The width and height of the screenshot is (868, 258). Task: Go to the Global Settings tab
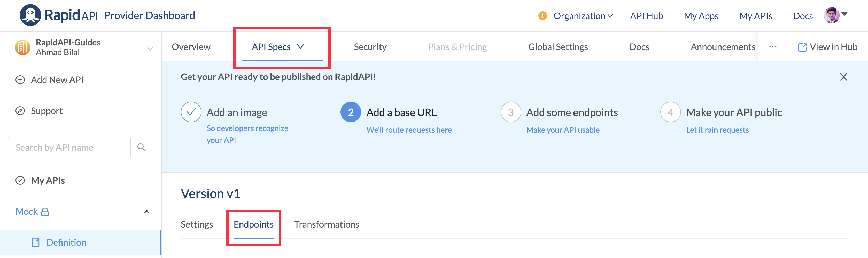pyautogui.click(x=558, y=47)
